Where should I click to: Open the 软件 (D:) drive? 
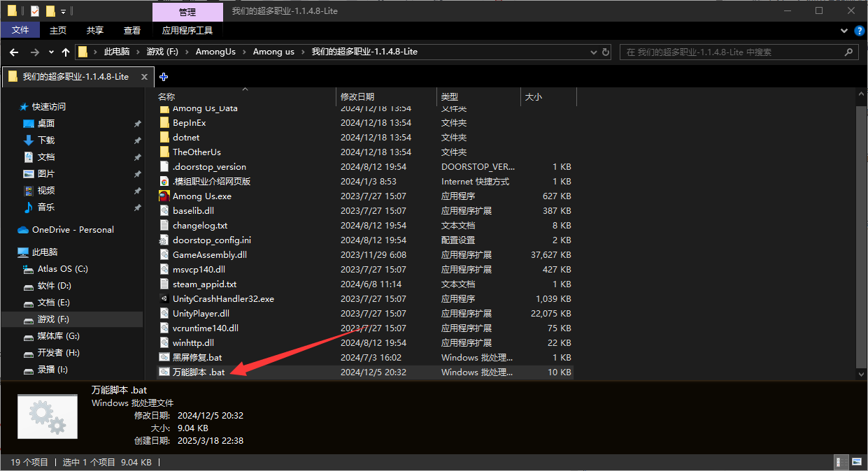pos(55,286)
